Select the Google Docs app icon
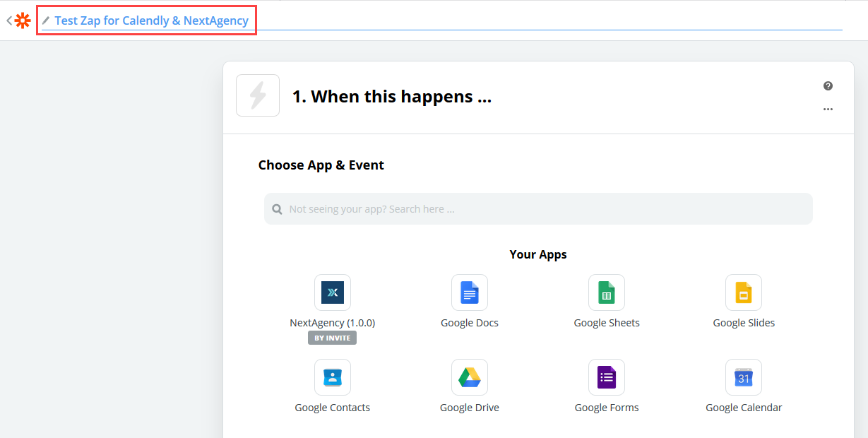 click(x=470, y=292)
